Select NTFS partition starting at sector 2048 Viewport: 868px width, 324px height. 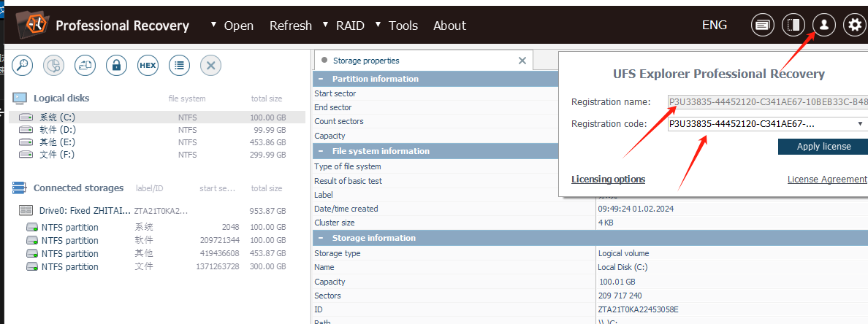coord(157,227)
